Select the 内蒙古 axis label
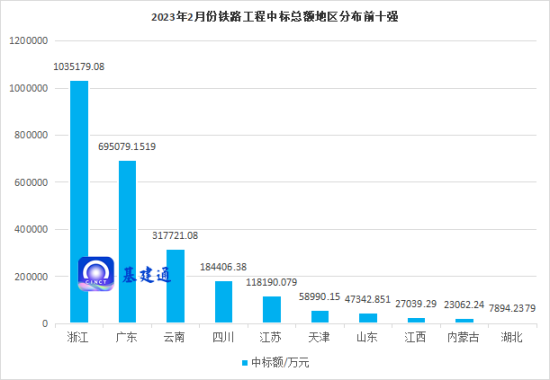This screenshot has height=380, width=550. pyautogui.click(x=463, y=337)
